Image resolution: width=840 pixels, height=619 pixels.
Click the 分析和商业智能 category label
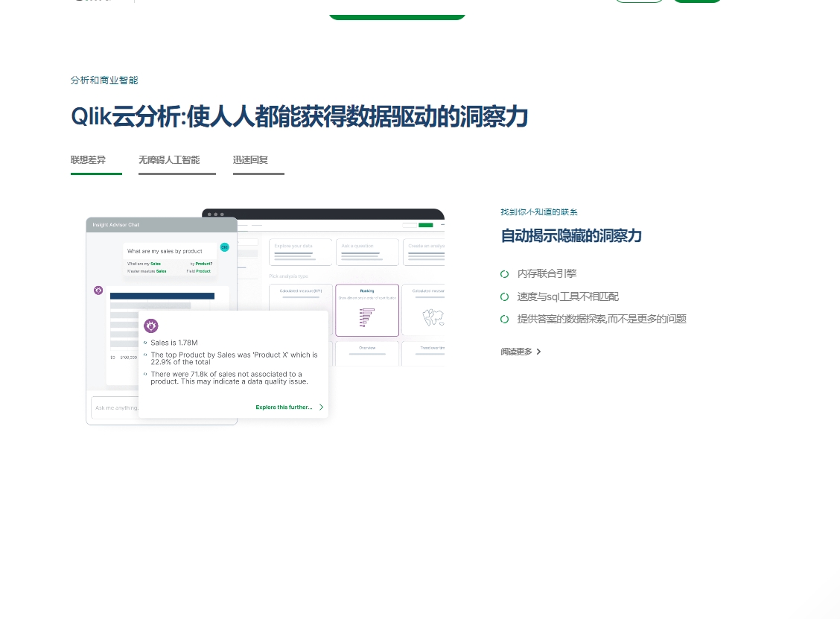[104, 80]
